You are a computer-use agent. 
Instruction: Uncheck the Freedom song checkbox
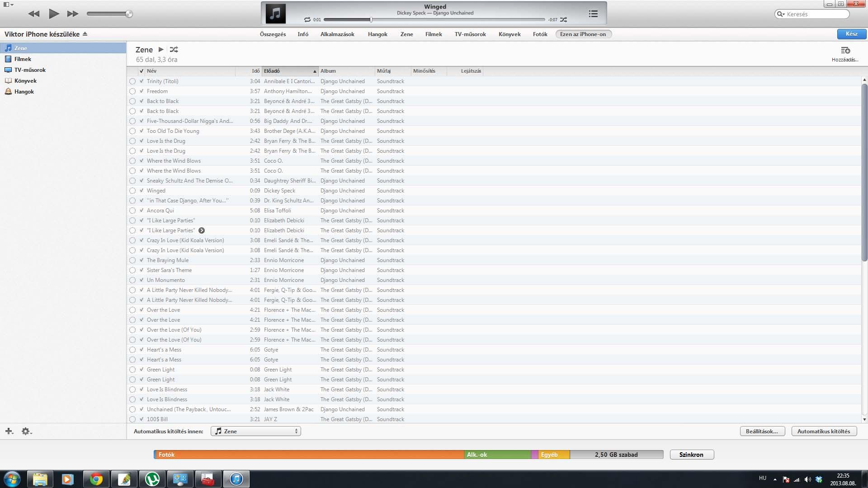pyautogui.click(x=142, y=91)
